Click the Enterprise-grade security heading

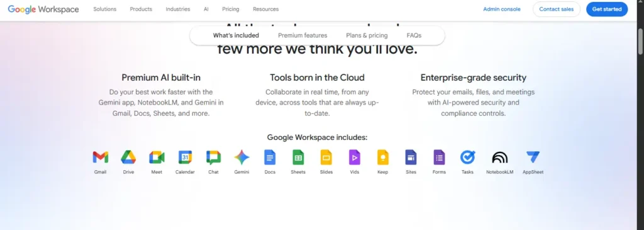[x=473, y=78]
